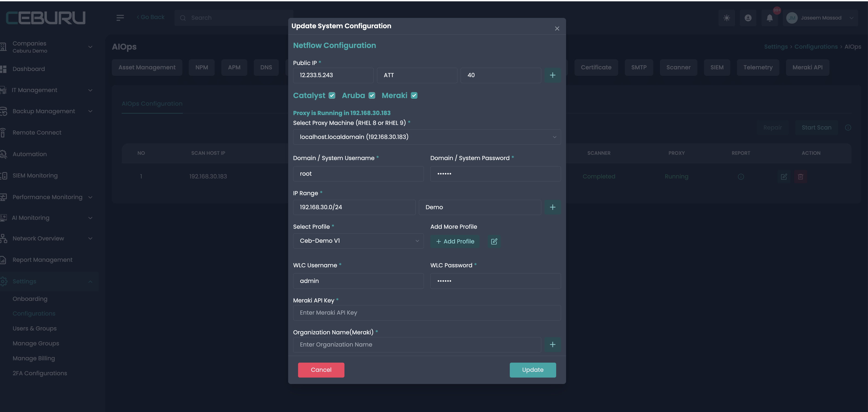The image size is (868, 412).
Task: Open the Select Profile dropdown
Action: click(358, 241)
